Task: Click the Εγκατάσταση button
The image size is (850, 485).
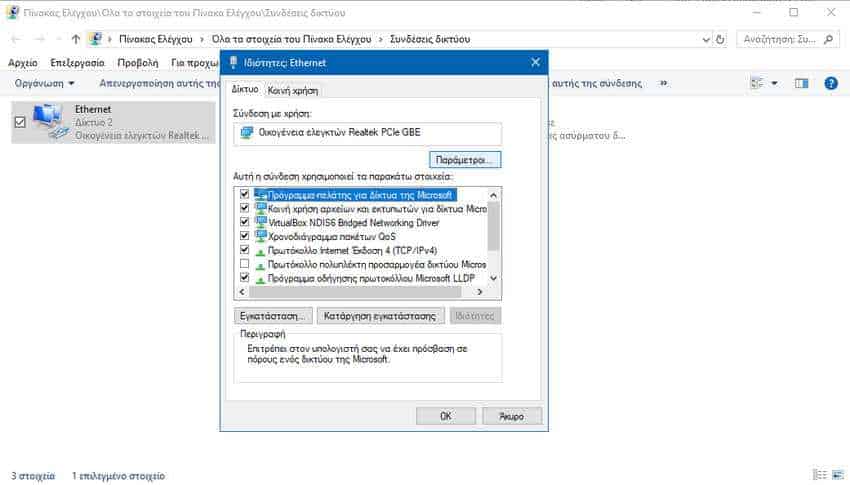Action: pos(273,316)
